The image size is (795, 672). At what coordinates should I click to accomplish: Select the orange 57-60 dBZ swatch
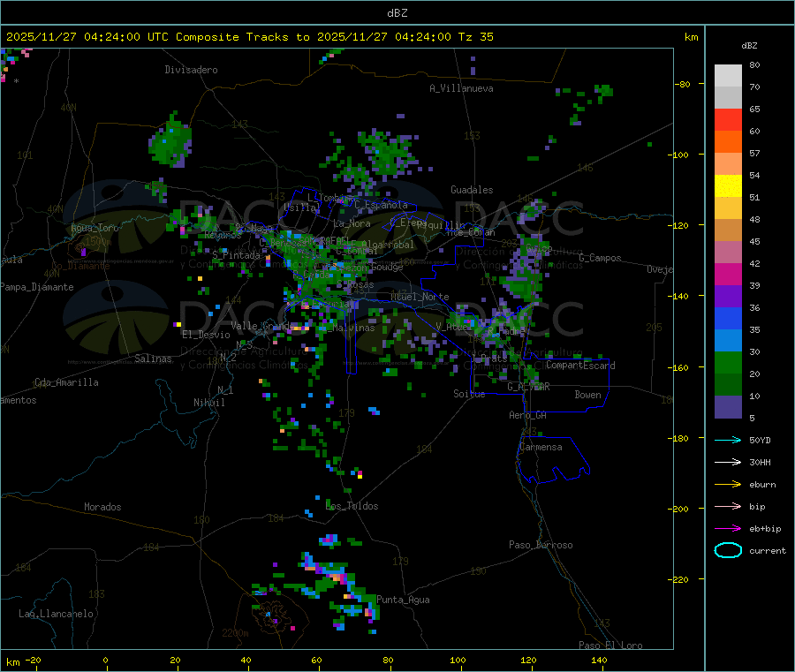[x=728, y=142]
